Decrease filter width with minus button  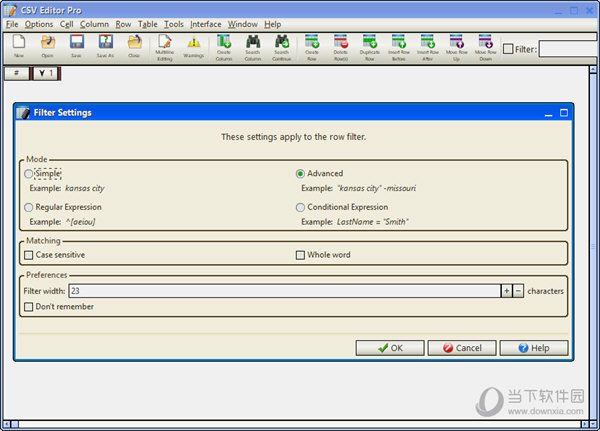(518, 291)
